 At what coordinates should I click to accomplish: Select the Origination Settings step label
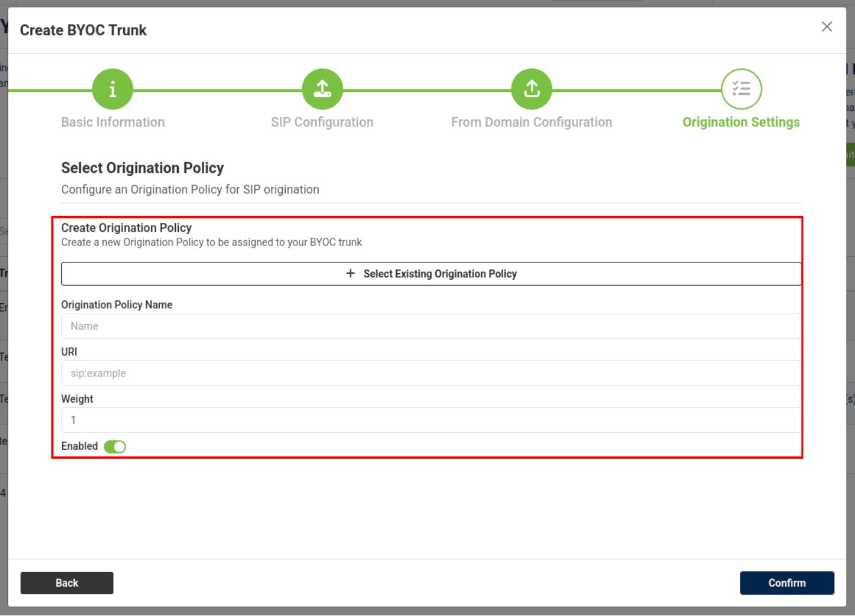click(x=740, y=122)
